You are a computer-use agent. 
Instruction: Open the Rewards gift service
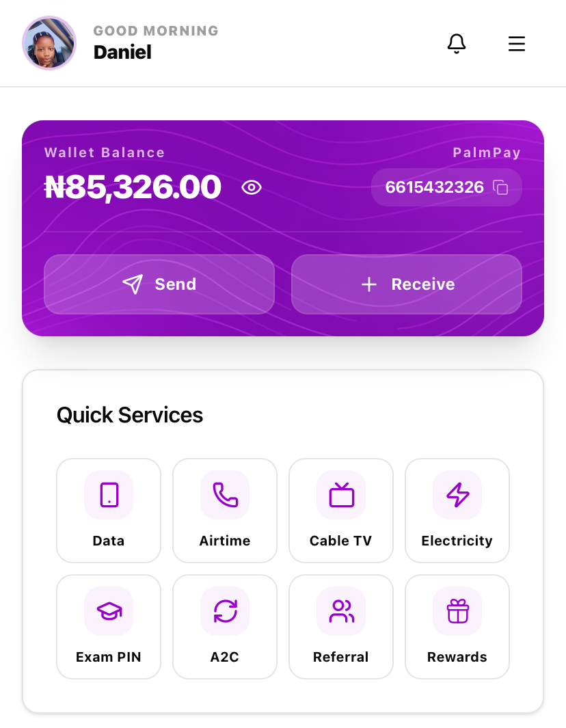[x=457, y=626]
